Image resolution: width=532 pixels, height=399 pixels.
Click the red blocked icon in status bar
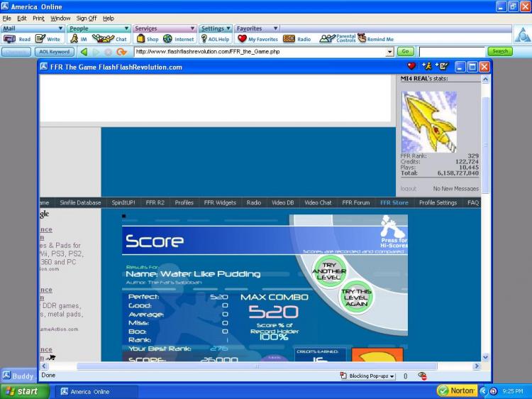coord(423,376)
